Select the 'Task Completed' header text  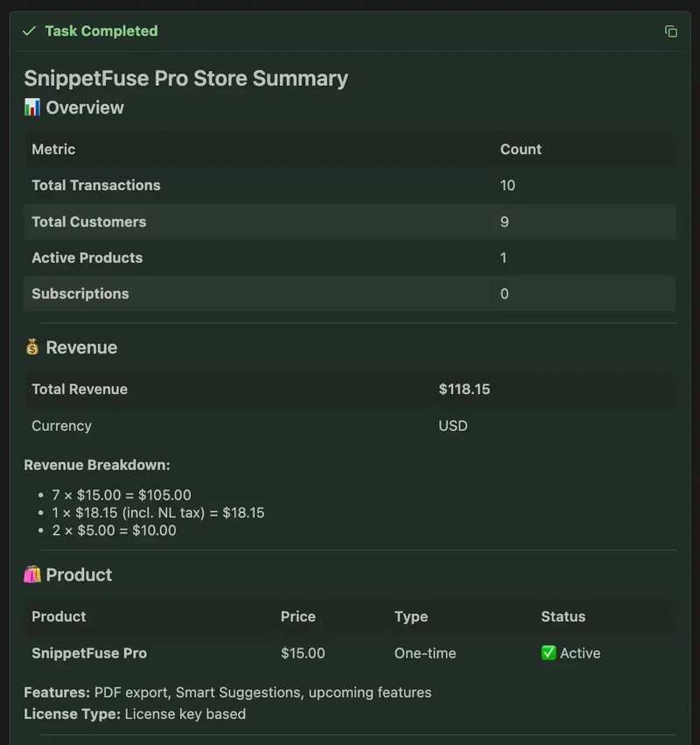click(101, 31)
